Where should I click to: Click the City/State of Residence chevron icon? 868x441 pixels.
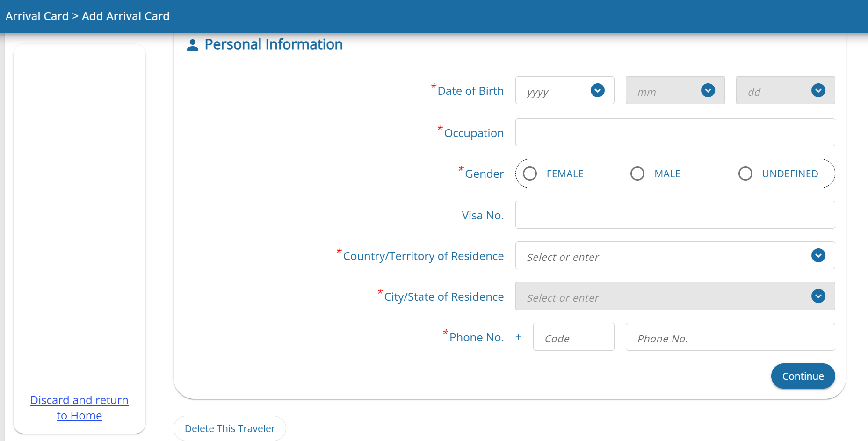pos(818,296)
